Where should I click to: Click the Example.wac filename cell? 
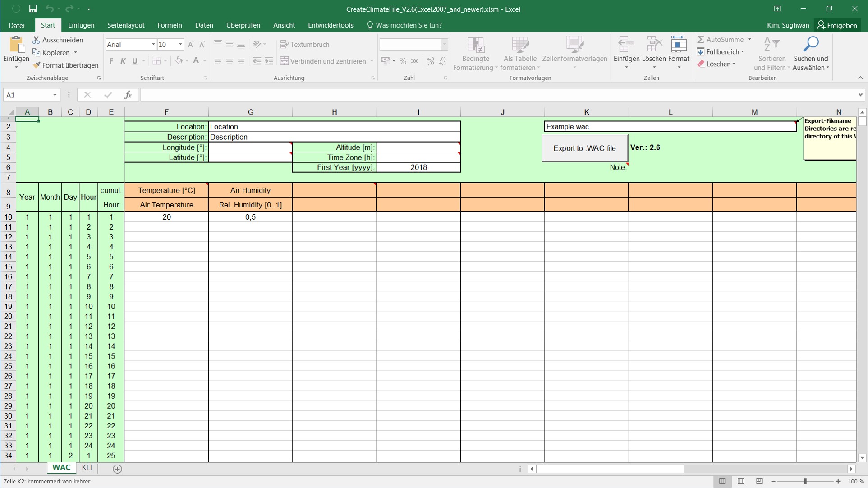tap(670, 127)
